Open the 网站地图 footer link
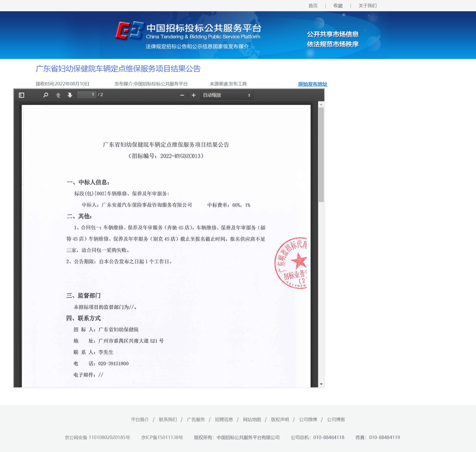The height and width of the screenshot is (452, 476). [x=252, y=419]
